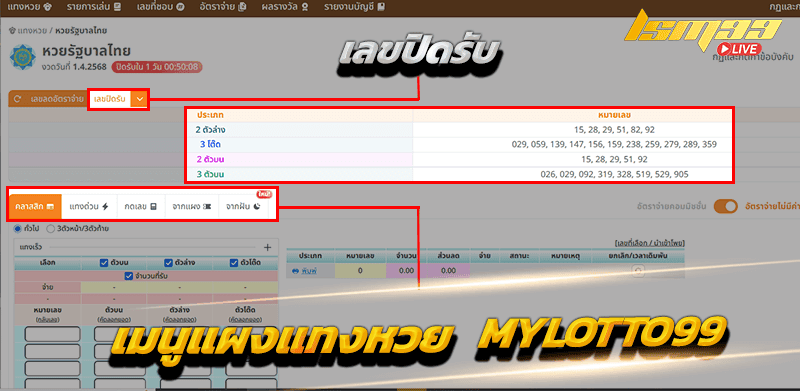Click the พิมพ์ link in the bet table

coord(310,271)
